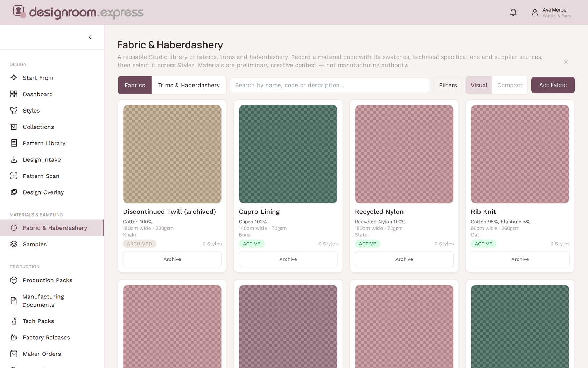Screen dimensions: 588x368
Task: Open the Discontinued Twill khaki swatch
Action: point(172,154)
